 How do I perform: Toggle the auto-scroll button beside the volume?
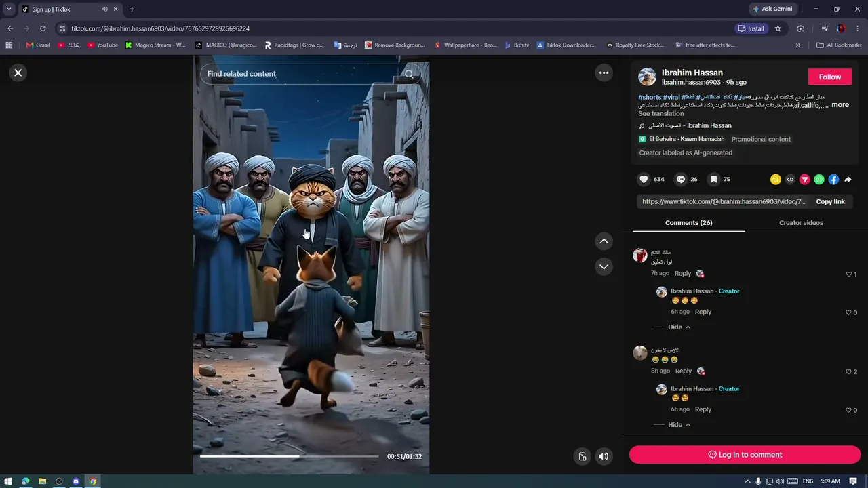pos(582,456)
